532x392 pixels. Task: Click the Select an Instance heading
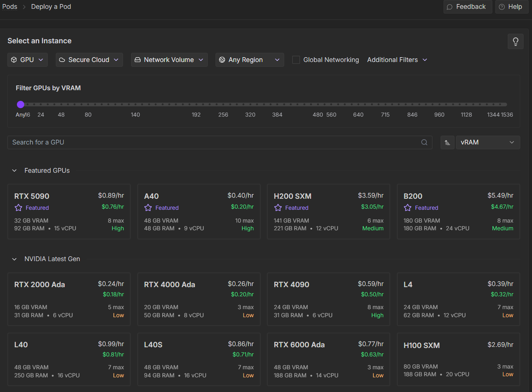click(40, 41)
